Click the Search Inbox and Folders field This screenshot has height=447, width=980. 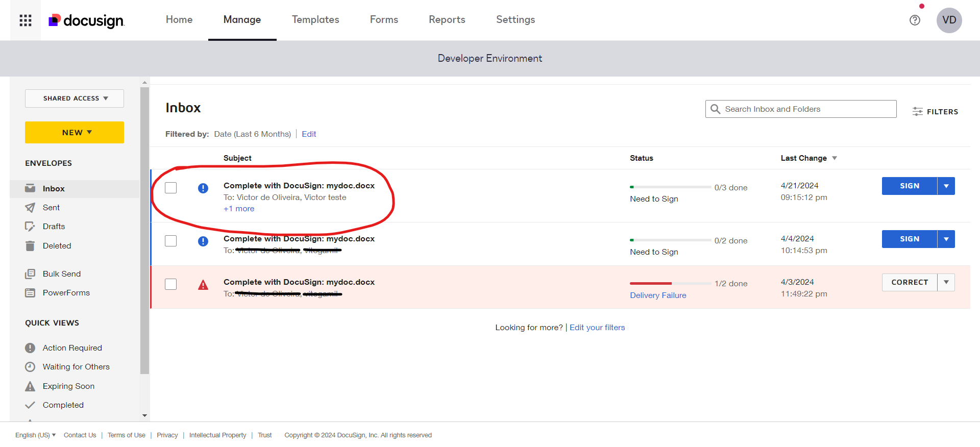(801, 109)
